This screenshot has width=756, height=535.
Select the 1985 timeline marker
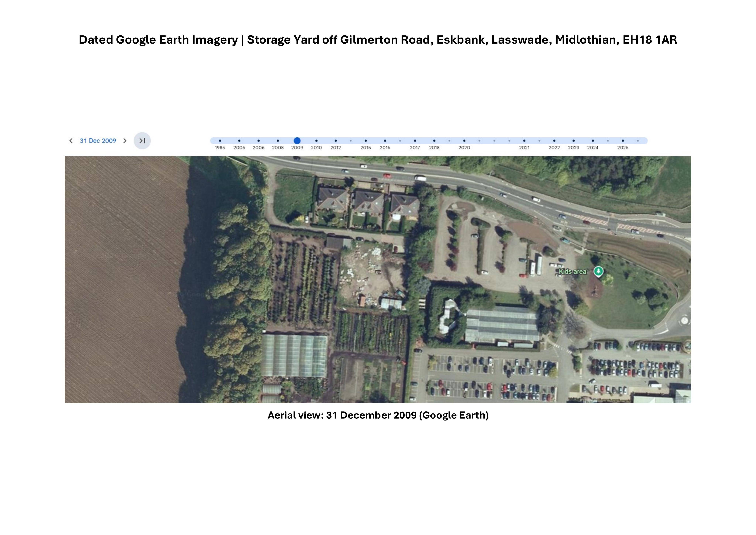pos(220,141)
